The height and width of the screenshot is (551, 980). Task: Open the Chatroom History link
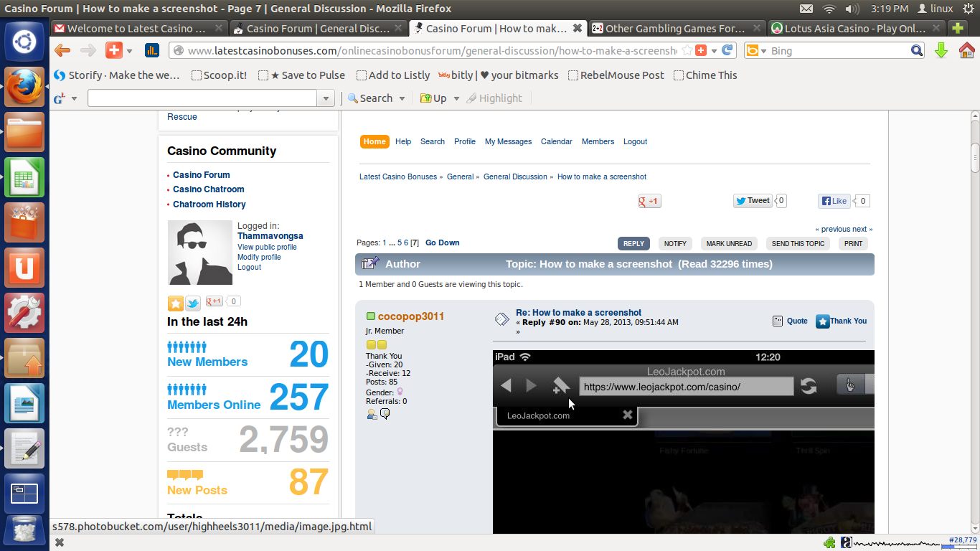[x=209, y=204]
